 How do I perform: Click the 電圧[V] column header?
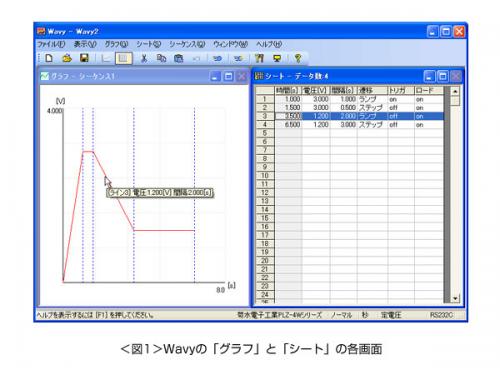click(315, 90)
